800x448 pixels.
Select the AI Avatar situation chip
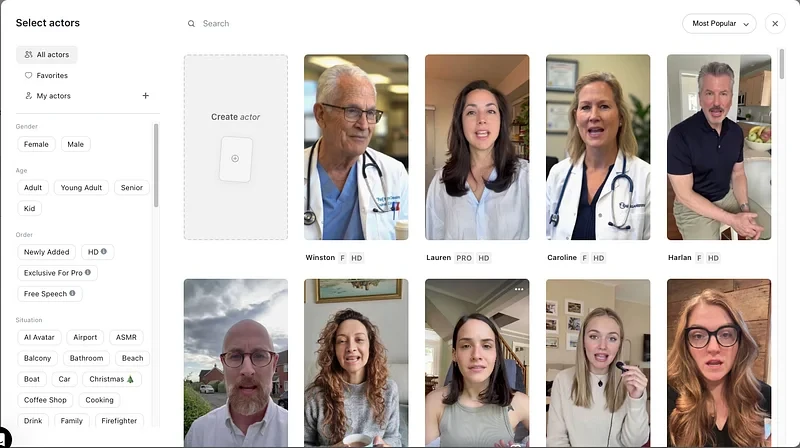point(39,337)
